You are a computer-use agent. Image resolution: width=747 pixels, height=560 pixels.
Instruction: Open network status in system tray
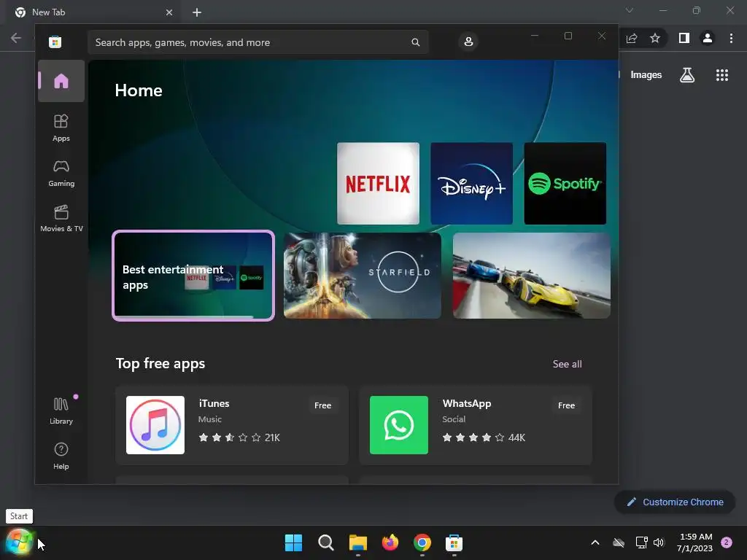642,542
